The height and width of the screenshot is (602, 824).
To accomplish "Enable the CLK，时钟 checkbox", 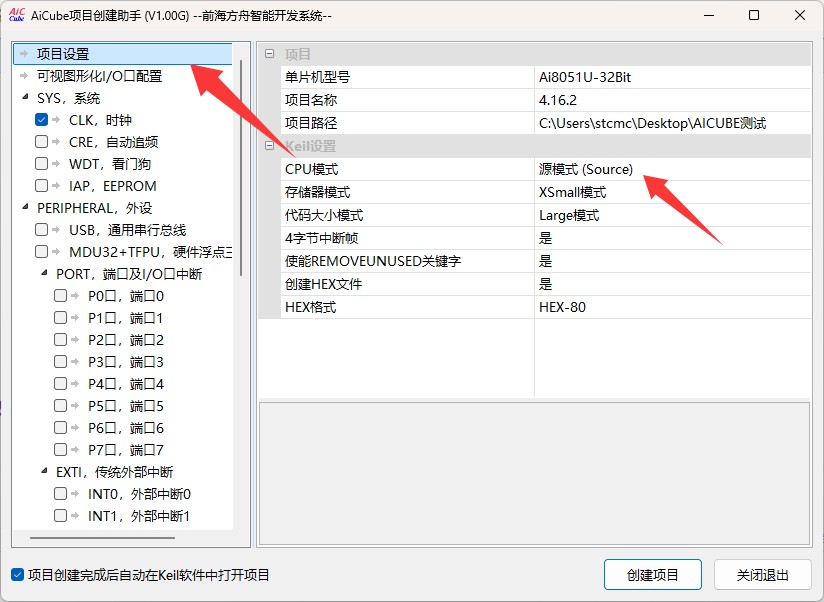I will pos(42,120).
